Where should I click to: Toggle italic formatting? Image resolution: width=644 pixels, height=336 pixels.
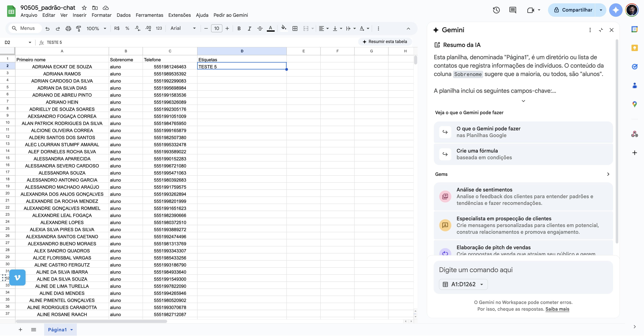pyautogui.click(x=249, y=28)
